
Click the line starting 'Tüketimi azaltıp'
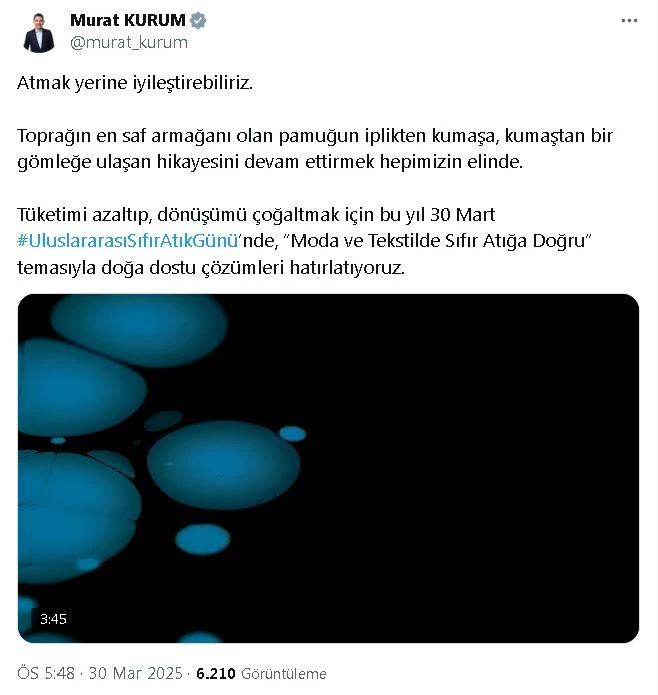(x=256, y=215)
